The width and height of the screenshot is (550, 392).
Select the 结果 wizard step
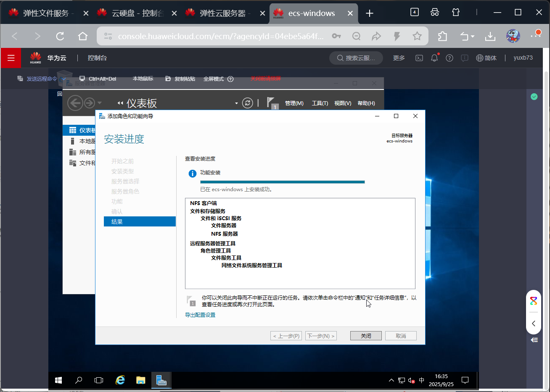point(140,221)
